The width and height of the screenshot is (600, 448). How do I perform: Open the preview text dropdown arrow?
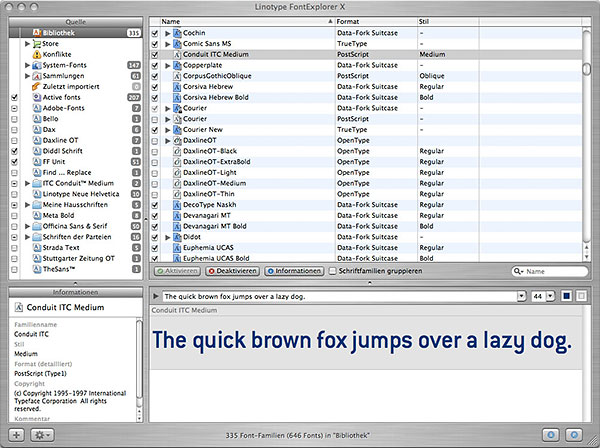click(521, 296)
